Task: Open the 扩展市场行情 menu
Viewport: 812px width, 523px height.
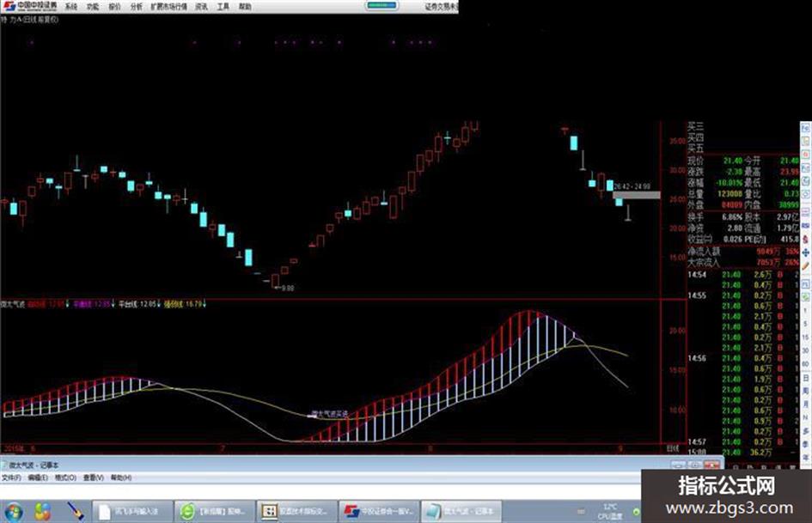Action: pos(168,7)
